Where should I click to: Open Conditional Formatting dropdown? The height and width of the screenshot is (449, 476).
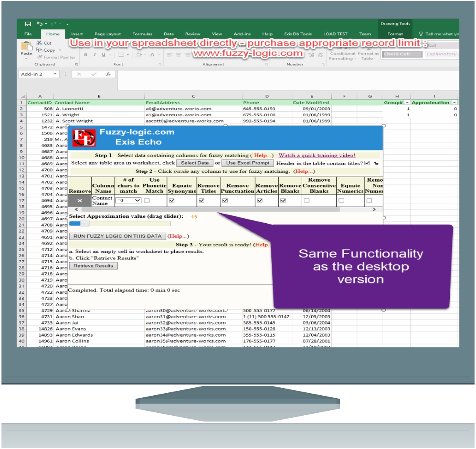click(x=342, y=55)
